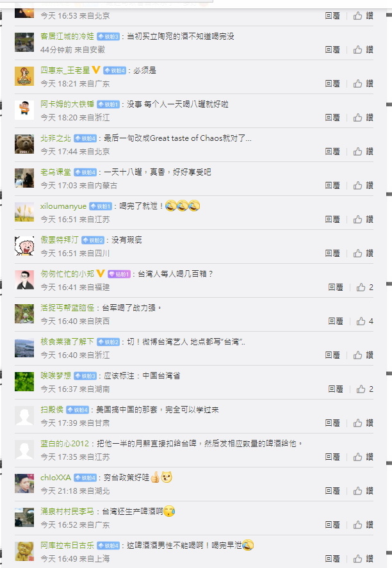Like the comment by 客居江城的冷娃
The width and height of the screenshot is (392, 568).
pyautogui.click(x=363, y=49)
